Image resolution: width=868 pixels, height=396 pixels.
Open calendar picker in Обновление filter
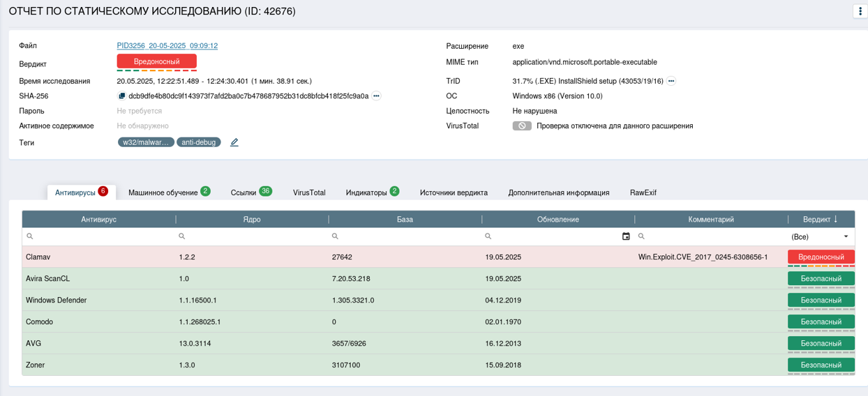[x=626, y=236]
